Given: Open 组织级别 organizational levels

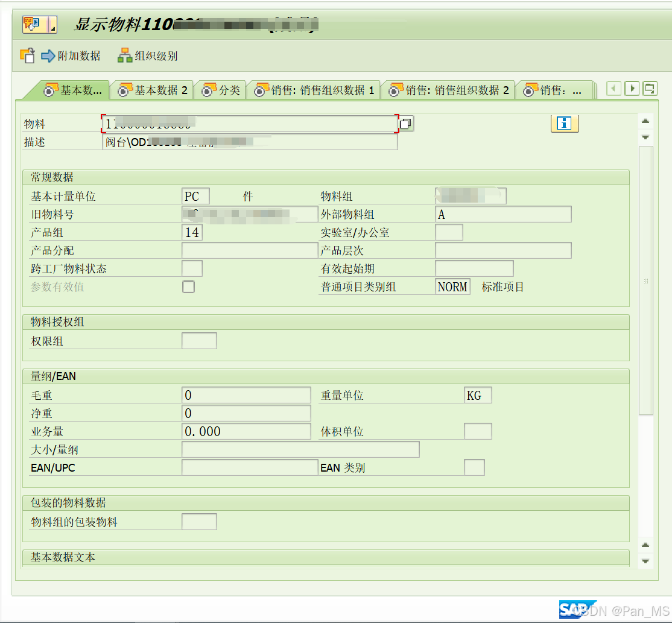Looking at the screenshot, I should [x=147, y=55].
